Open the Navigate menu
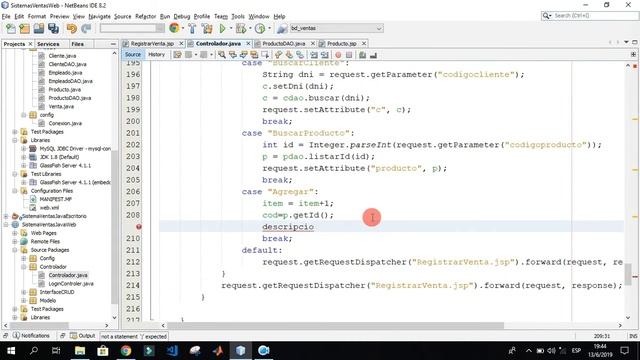 (x=100, y=16)
